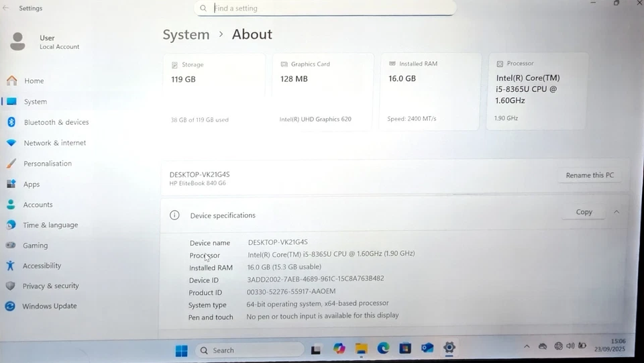This screenshot has height=363, width=644.
Task: Open the clock showing 23/09/2025
Action: tap(610, 345)
